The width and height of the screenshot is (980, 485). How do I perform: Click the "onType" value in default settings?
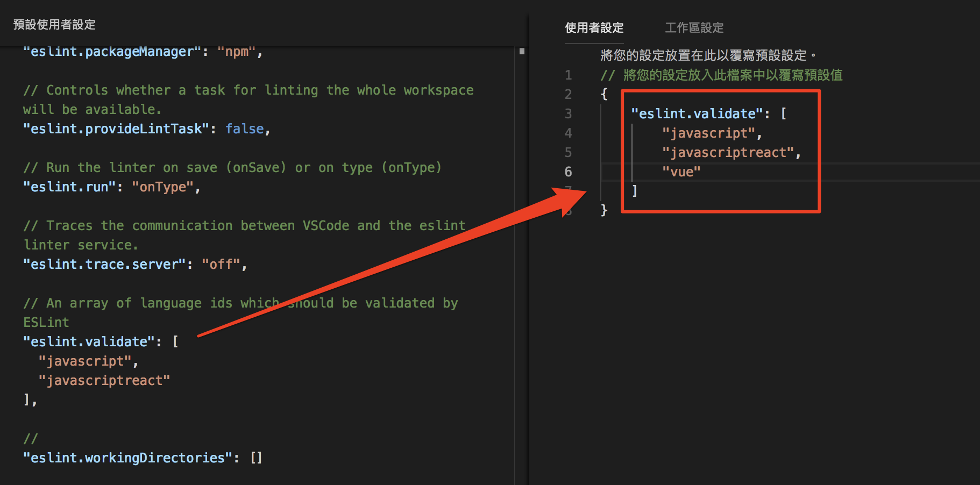[162, 187]
